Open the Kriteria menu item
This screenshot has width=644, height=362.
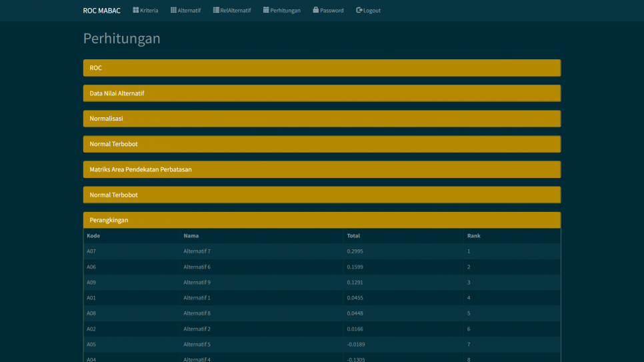149,11
